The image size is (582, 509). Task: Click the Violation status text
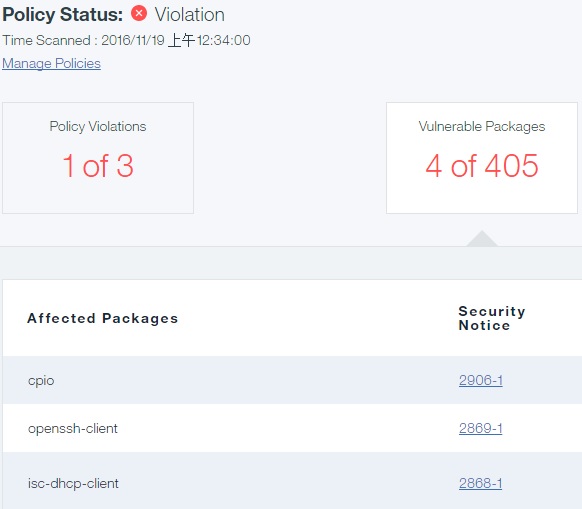tap(190, 15)
